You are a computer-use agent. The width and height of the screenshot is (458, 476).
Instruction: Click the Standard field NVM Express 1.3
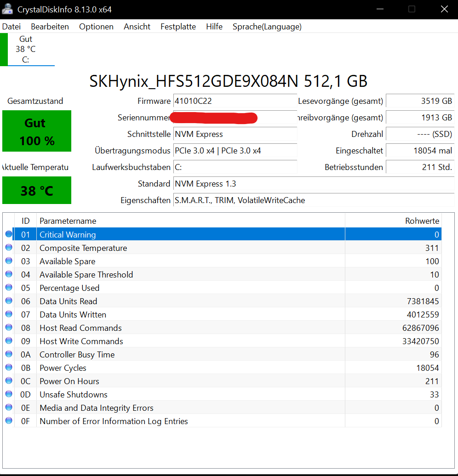point(314,184)
